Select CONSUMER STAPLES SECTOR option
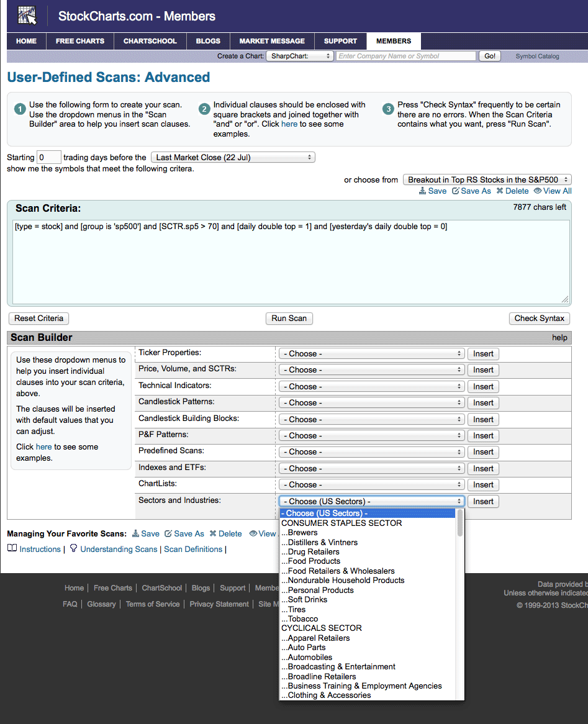Image resolution: width=588 pixels, height=724 pixels. (341, 523)
